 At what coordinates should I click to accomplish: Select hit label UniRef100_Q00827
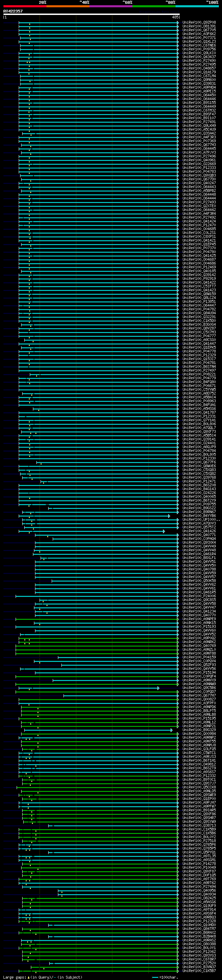pyautogui.click(x=199, y=699)
